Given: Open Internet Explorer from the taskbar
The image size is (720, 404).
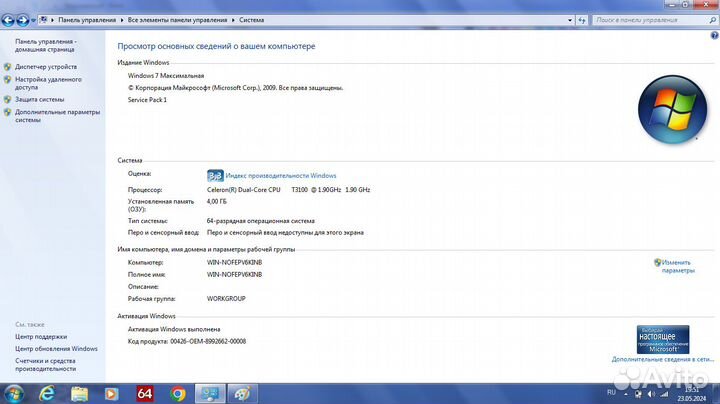Looking at the screenshot, I should pos(48,394).
